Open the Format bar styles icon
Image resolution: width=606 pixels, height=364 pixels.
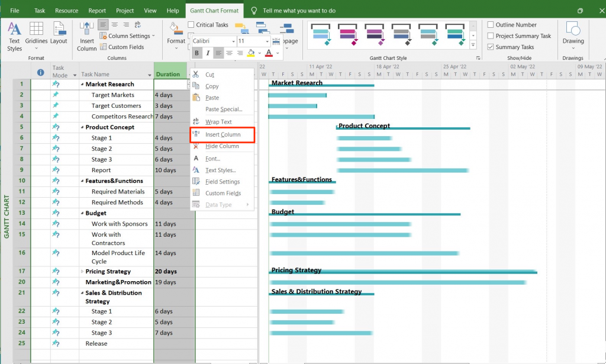click(x=175, y=34)
